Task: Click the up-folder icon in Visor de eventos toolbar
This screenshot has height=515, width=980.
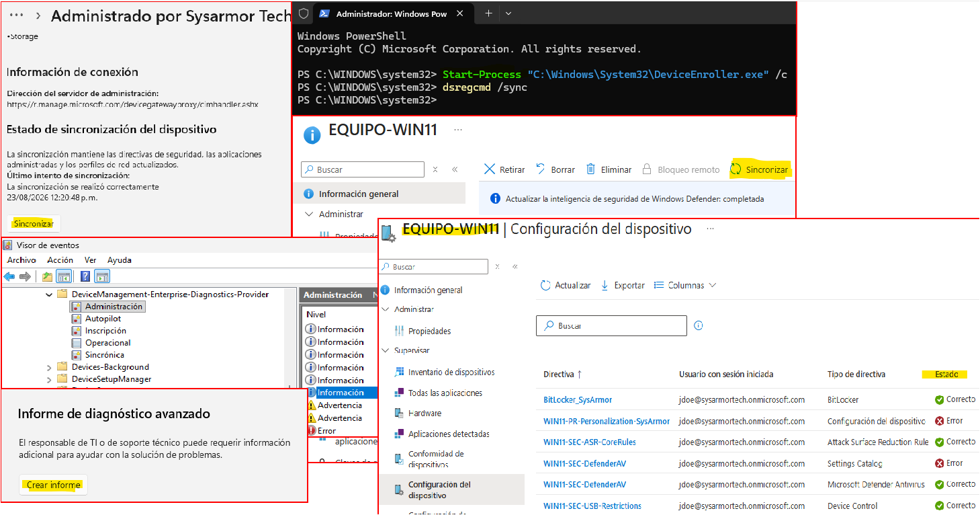Action: [x=47, y=276]
